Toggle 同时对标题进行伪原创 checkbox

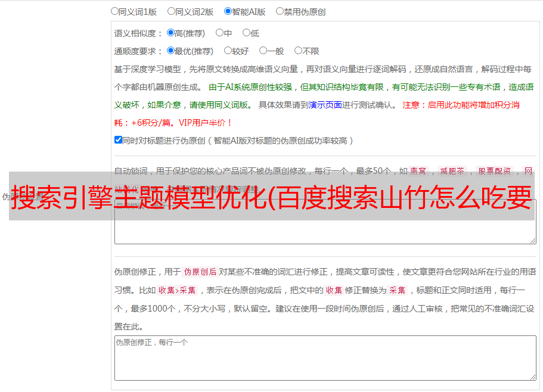[x=118, y=140]
